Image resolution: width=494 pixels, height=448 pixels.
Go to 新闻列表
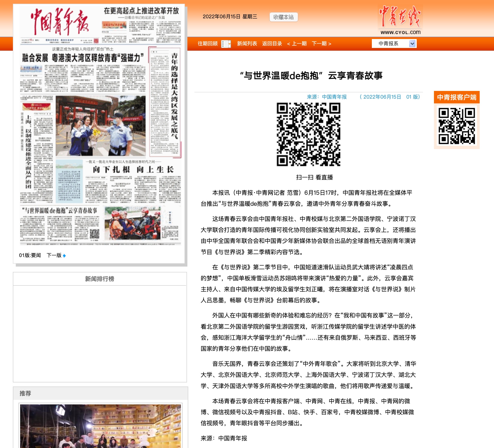247,44
